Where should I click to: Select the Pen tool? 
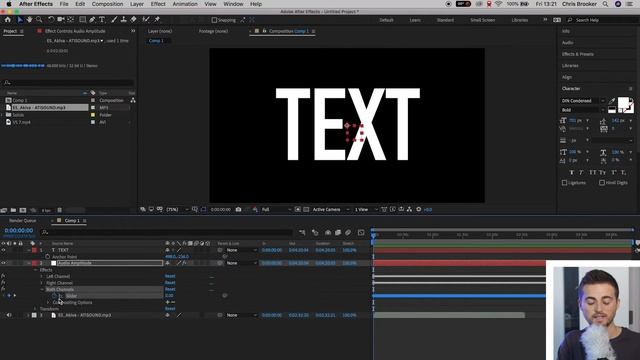92,20
